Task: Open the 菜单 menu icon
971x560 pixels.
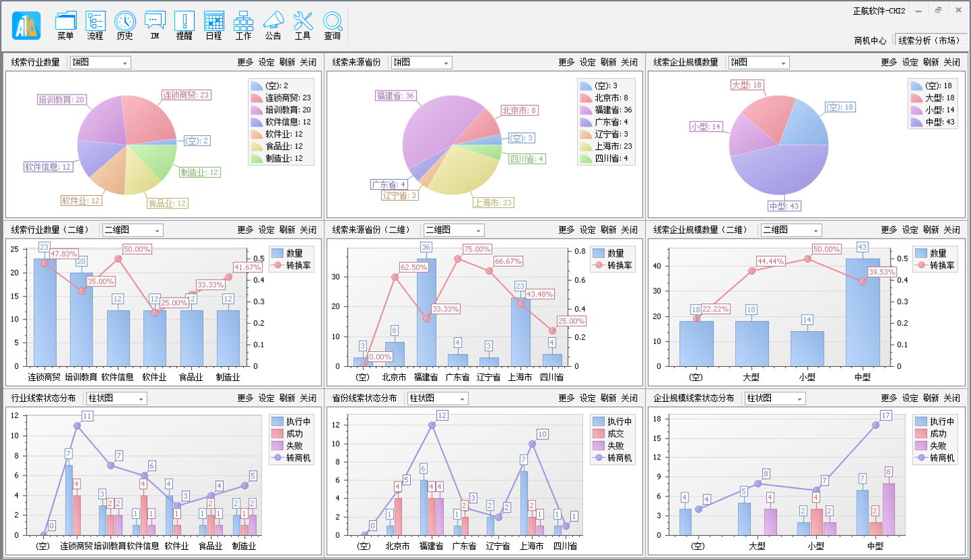Action: tap(66, 26)
